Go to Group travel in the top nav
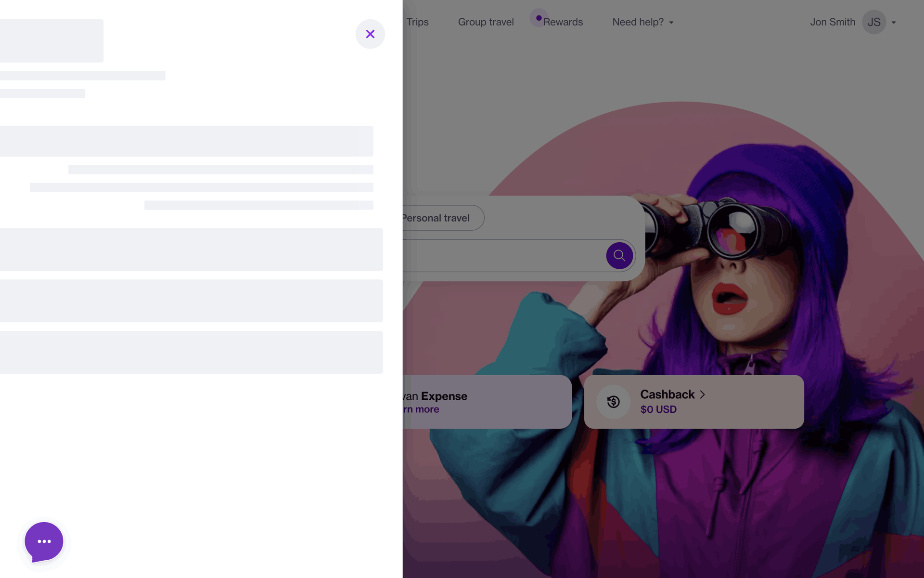 486,22
